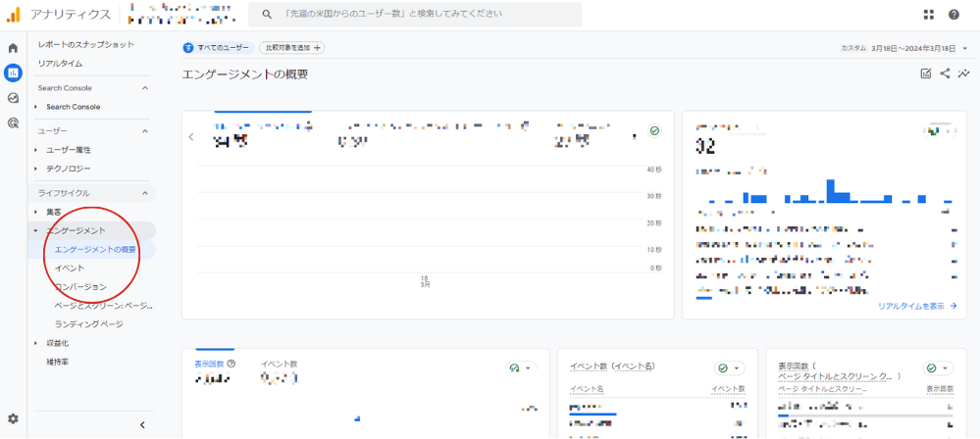Click the エンゲージメントの概要 page heading

[245, 74]
